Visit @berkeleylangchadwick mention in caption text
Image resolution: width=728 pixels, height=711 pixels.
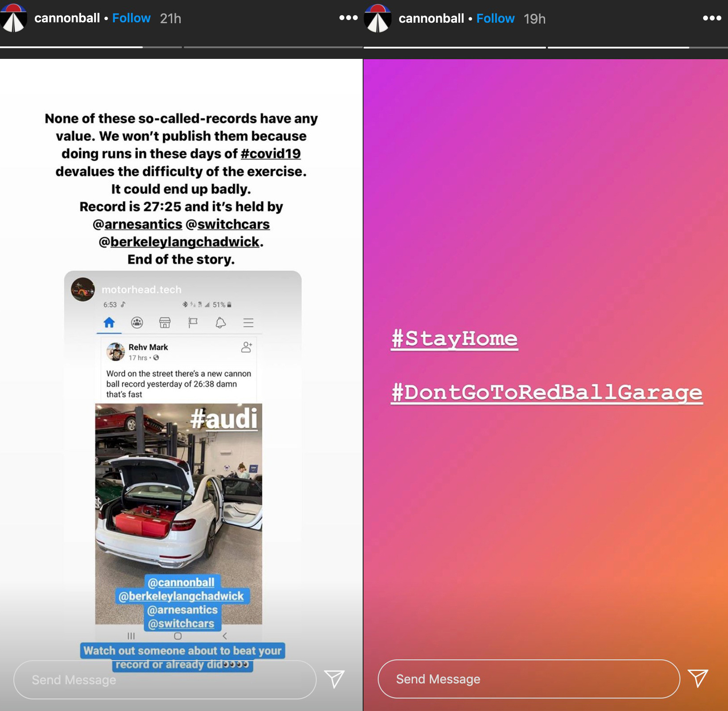[179, 242]
